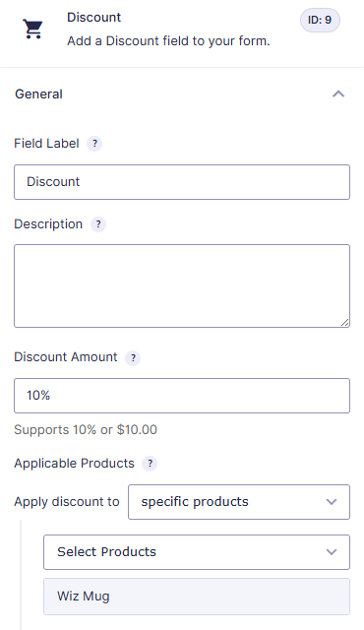The height and width of the screenshot is (630, 364).
Task: Click the ID: 9 badge
Action: click(320, 20)
